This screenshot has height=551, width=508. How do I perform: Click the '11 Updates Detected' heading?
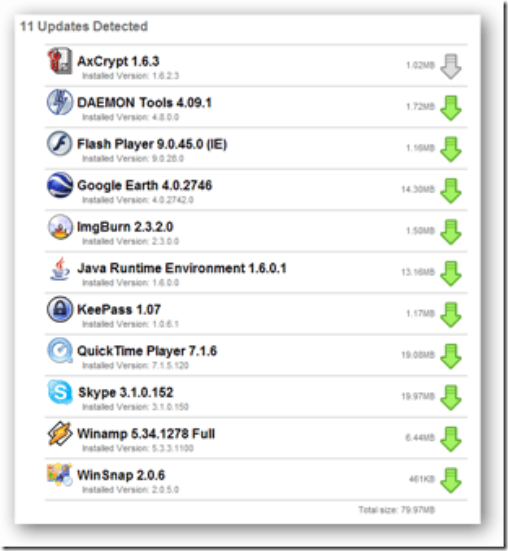coord(84,26)
